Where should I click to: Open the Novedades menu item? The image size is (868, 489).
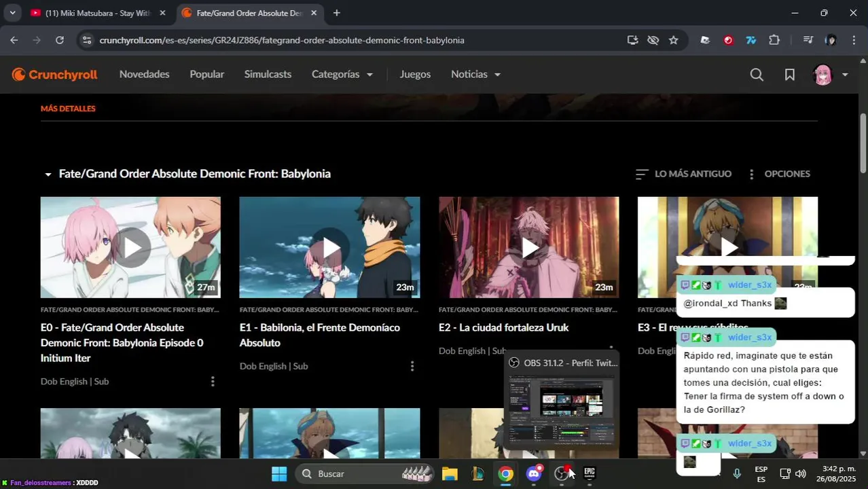click(145, 74)
